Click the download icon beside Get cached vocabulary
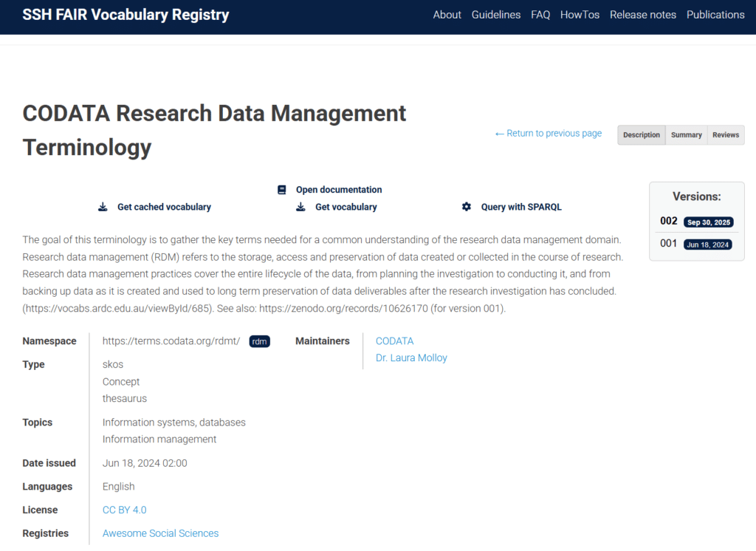 coord(103,207)
